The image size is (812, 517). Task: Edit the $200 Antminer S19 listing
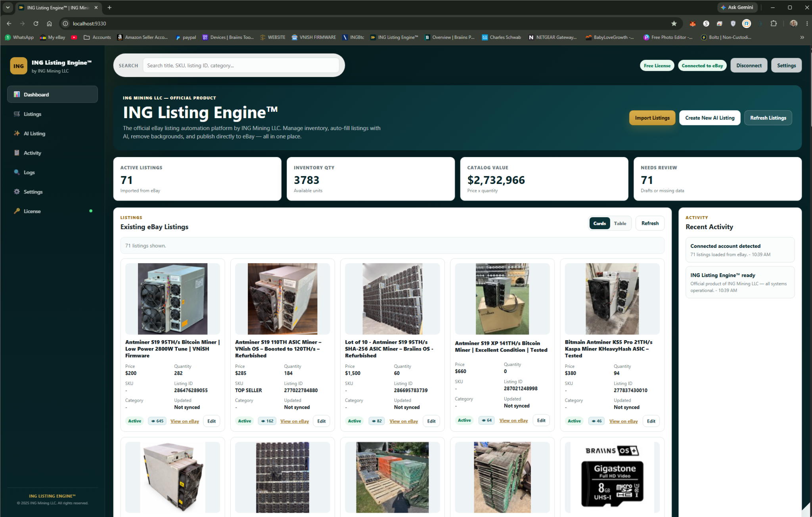point(212,421)
